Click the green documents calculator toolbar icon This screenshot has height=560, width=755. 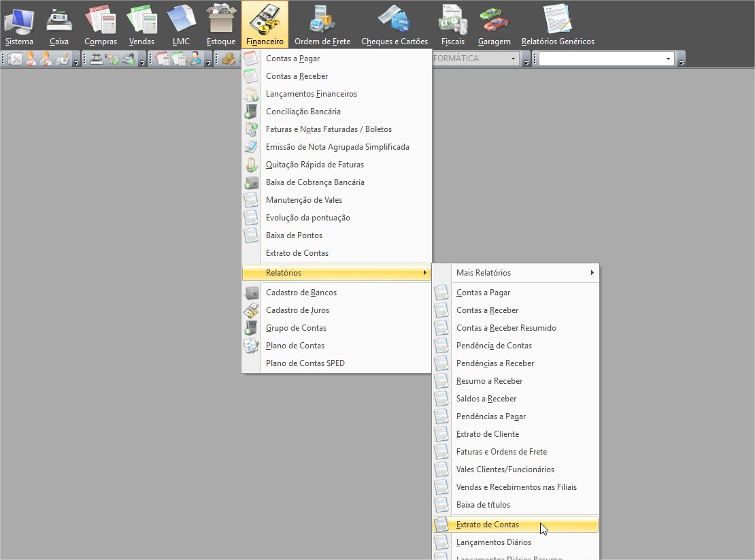[179, 59]
